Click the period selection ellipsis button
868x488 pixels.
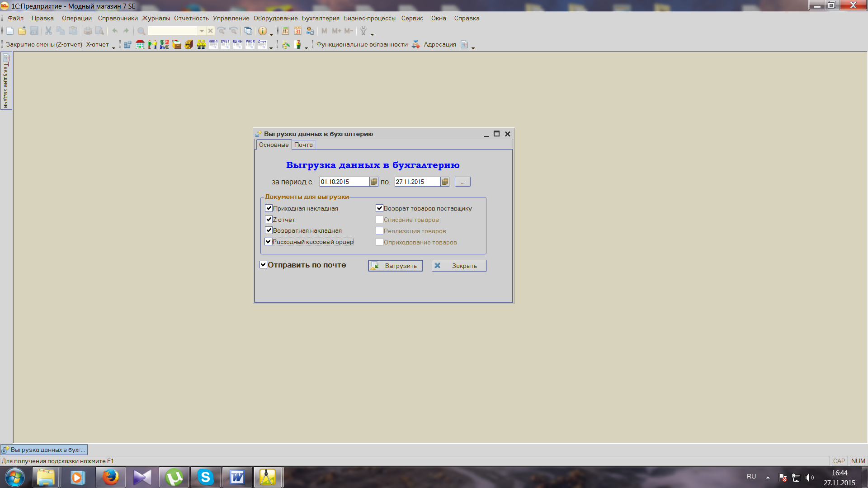tap(462, 182)
